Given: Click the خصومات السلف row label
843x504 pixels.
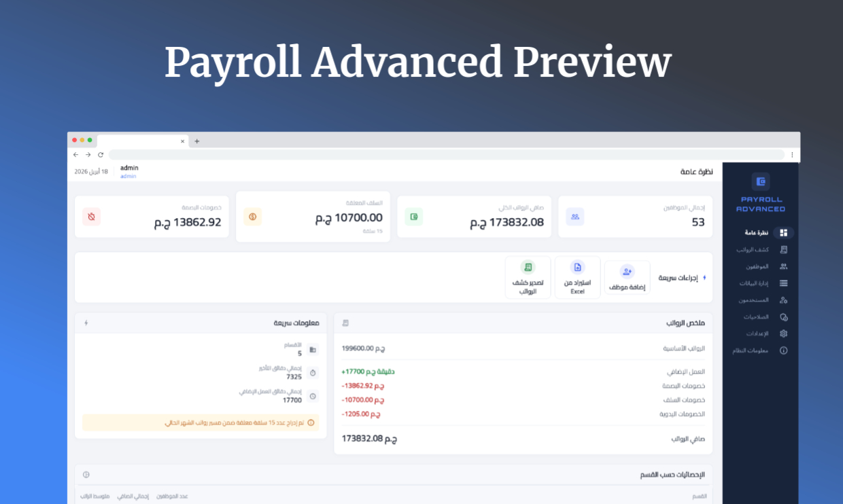Looking at the screenshot, I should [x=685, y=400].
